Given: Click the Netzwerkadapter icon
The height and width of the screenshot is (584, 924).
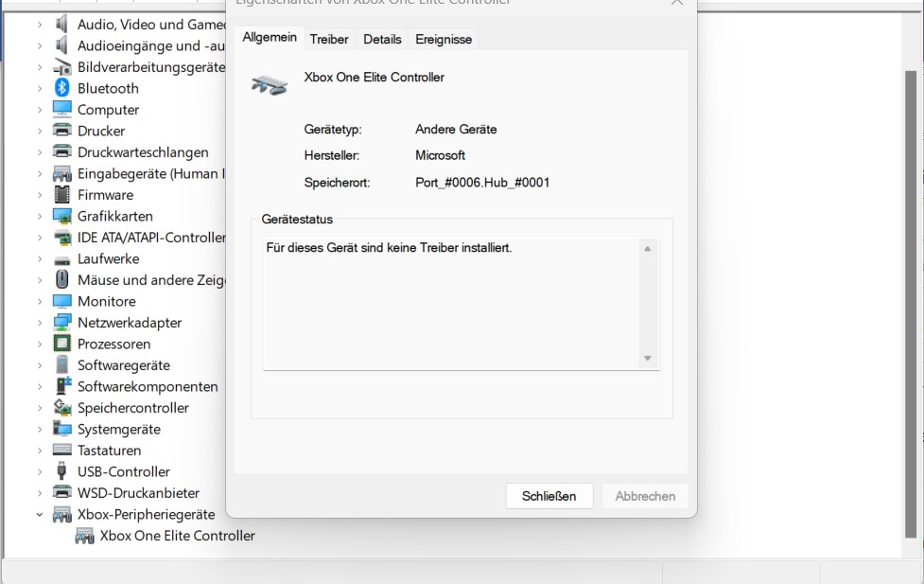Looking at the screenshot, I should coord(61,322).
